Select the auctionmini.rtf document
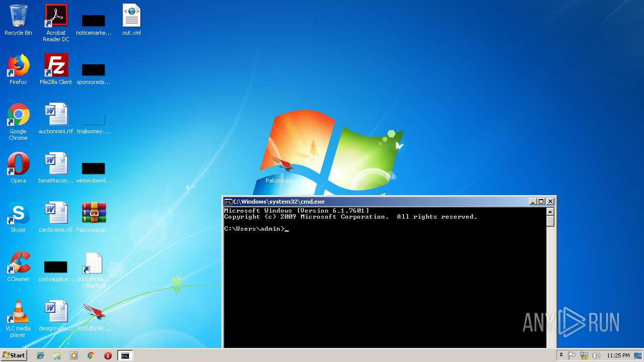 56,119
